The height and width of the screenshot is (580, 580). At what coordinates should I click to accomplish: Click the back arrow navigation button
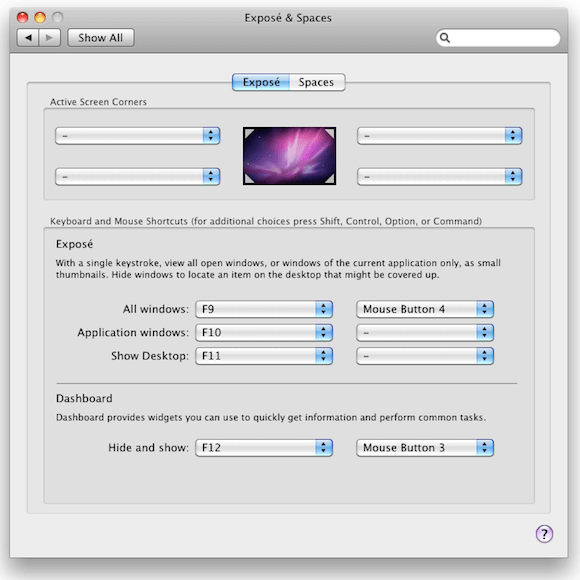click(x=28, y=38)
